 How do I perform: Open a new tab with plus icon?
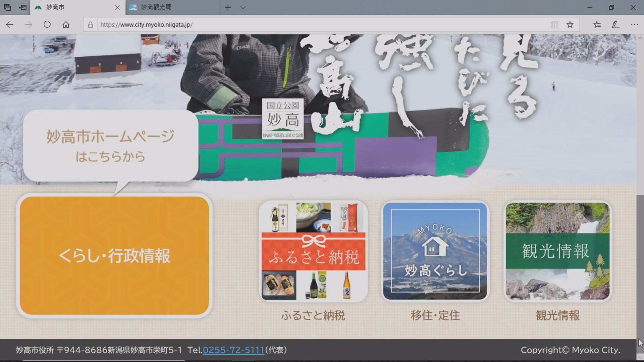[228, 7]
